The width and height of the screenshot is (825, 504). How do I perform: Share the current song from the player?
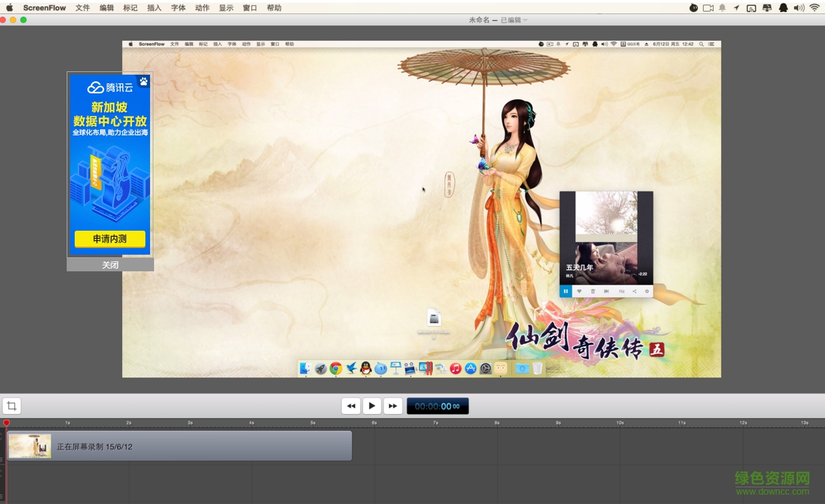tap(635, 291)
